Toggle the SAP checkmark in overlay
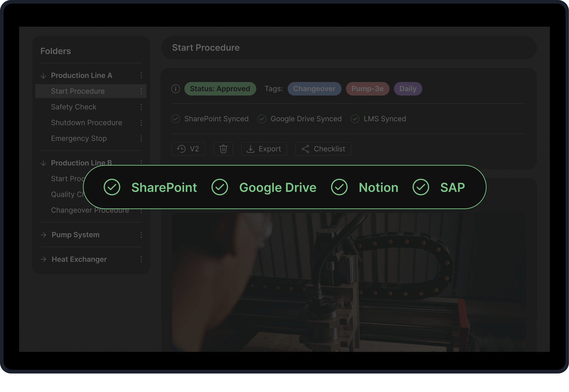 [x=421, y=187]
